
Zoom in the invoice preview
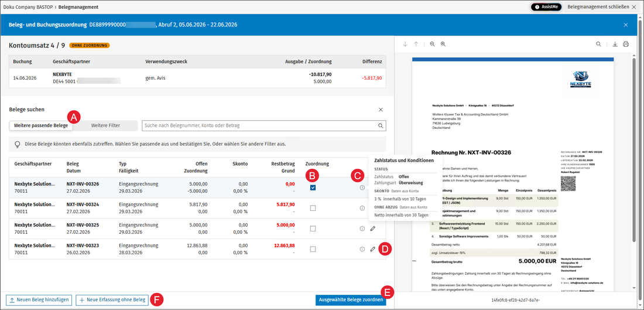[443, 44]
